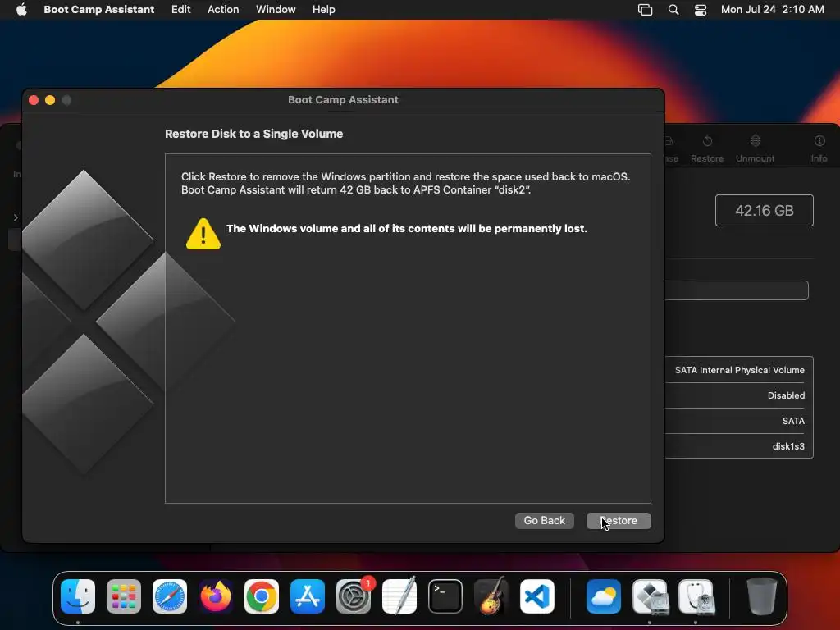
Task: Open GarageBand from the Dock
Action: click(491, 596)
